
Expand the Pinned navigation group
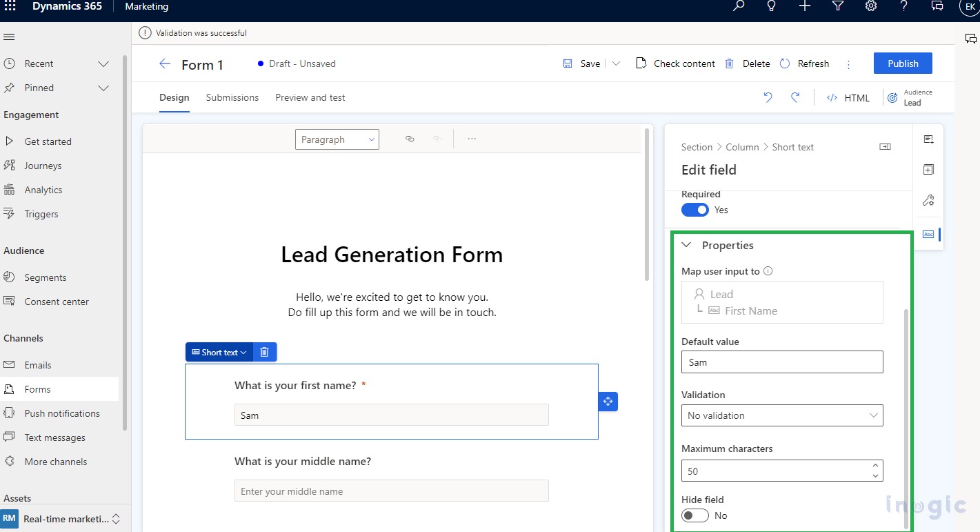pos(103,88)
